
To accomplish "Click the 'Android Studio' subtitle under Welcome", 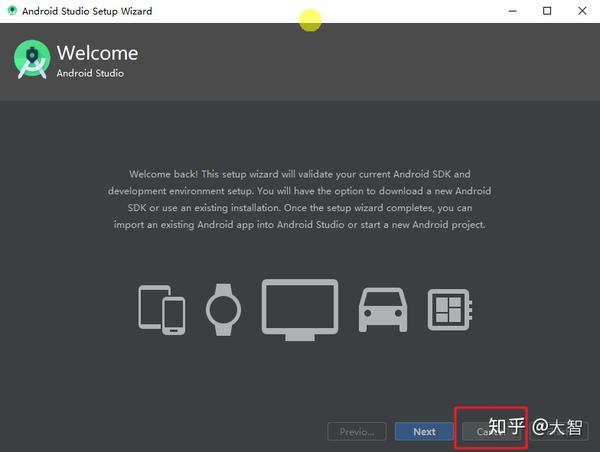I will click(90, 73).
